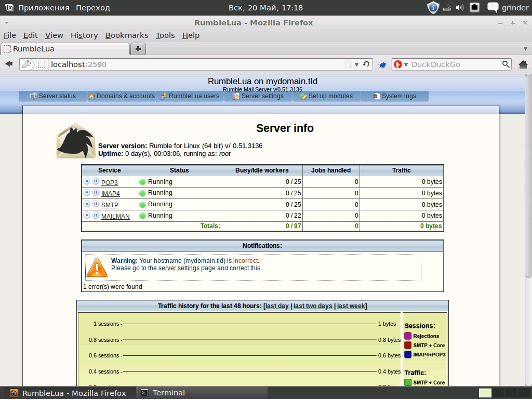Open the MAILMAN service link

click(x=115, y=216)
